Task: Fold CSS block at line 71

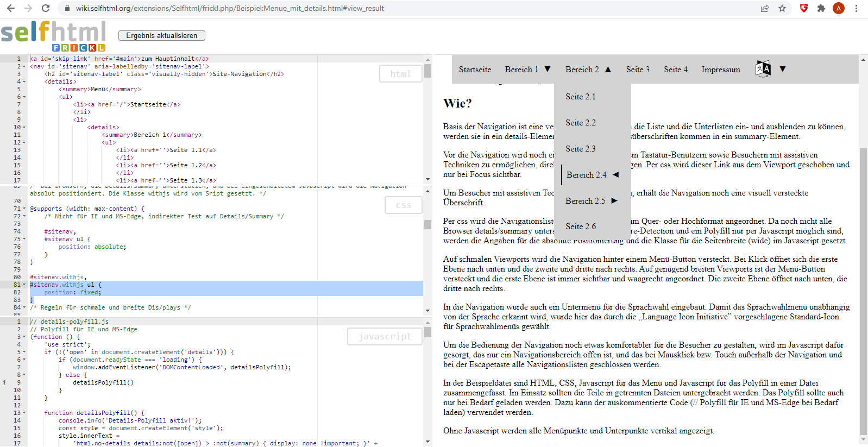Action: click(24, 209)
